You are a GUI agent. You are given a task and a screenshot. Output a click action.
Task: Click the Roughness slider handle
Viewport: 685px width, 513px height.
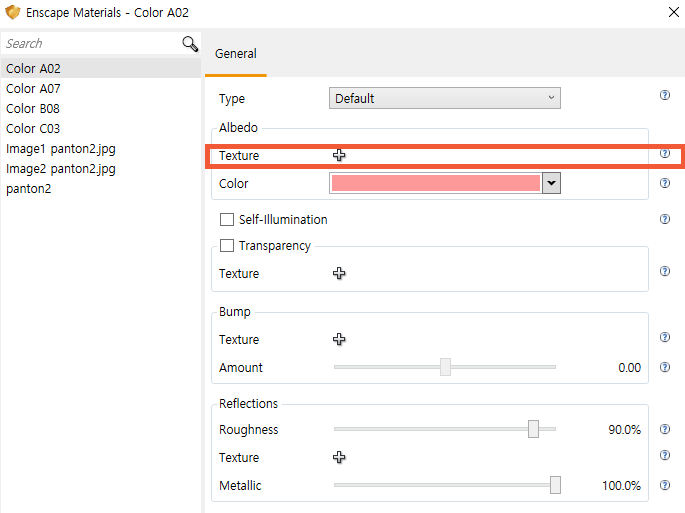pyautogui.click(x=533, y=429)
